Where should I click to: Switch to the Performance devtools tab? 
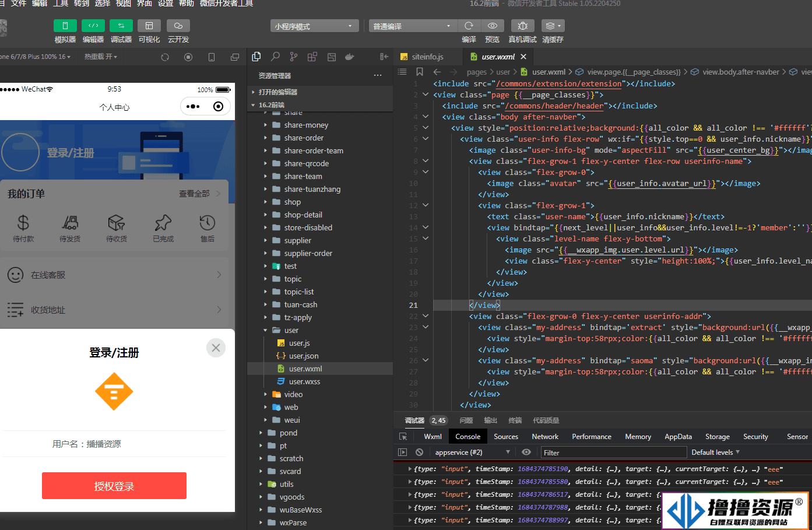tap(592, 436)
